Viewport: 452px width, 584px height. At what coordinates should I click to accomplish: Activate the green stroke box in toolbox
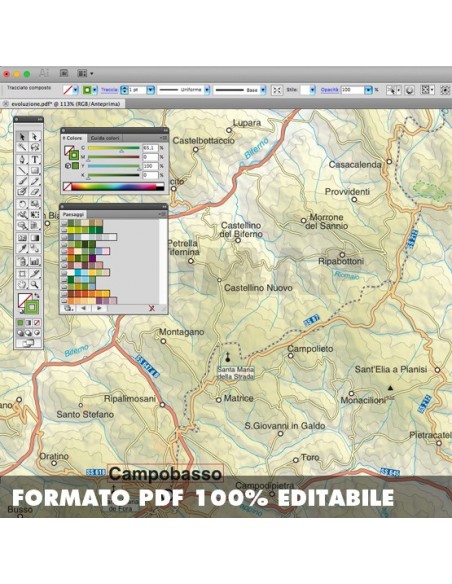coord(32,307)
